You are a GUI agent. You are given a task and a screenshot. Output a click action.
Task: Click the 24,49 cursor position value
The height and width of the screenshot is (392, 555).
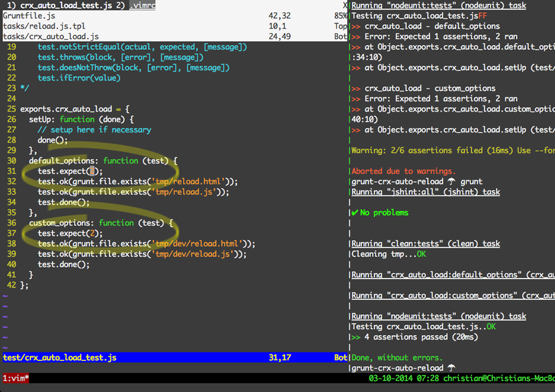(280, 36)
